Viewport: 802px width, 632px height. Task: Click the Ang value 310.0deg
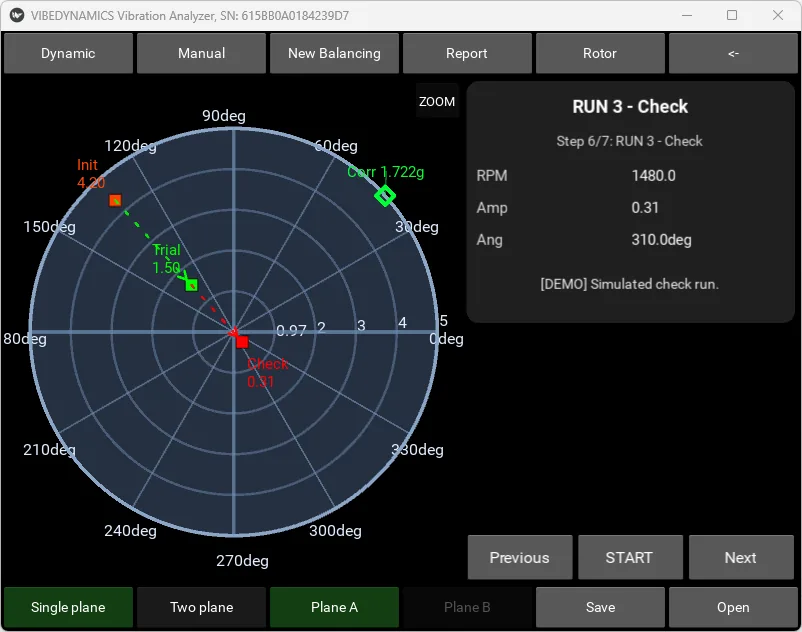tap(661, 240)
